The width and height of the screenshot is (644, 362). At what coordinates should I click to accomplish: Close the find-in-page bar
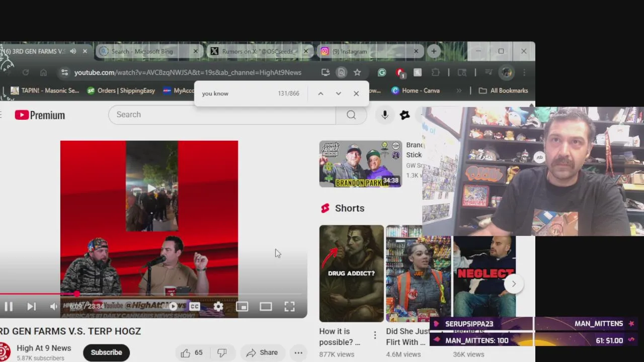(356, 94)
